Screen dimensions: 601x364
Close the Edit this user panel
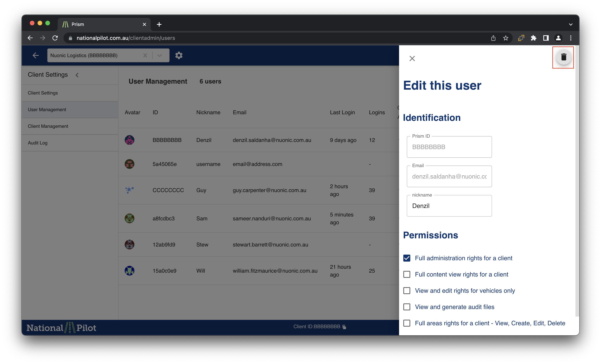412,58
